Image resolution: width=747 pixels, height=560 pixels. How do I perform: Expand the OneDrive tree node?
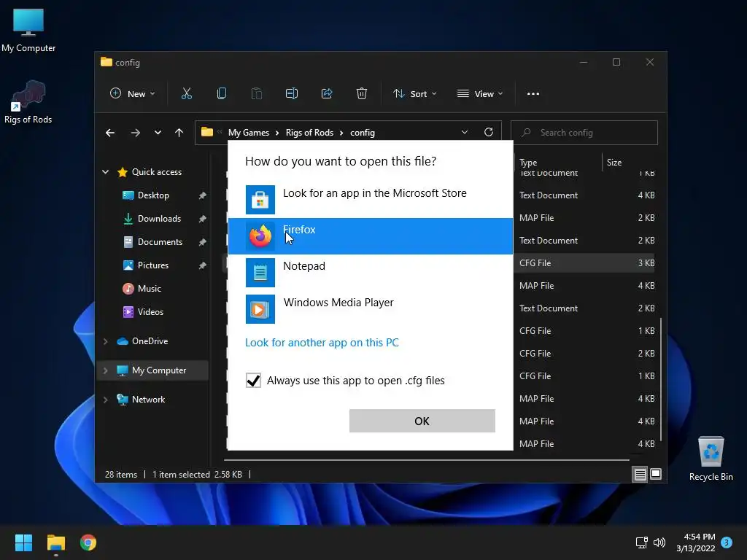click(x=105, y=341)
